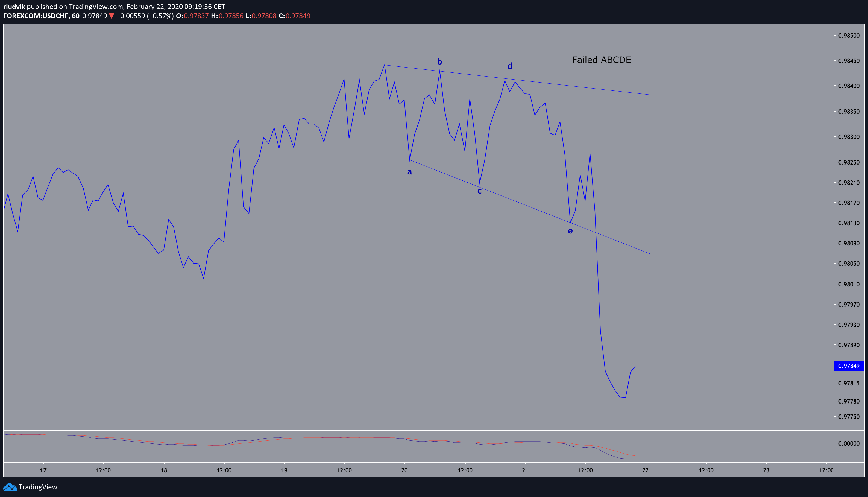This screenshot has height=497, width=868.
Task: Click the TradingView brand name text
Action: (38, 487)
